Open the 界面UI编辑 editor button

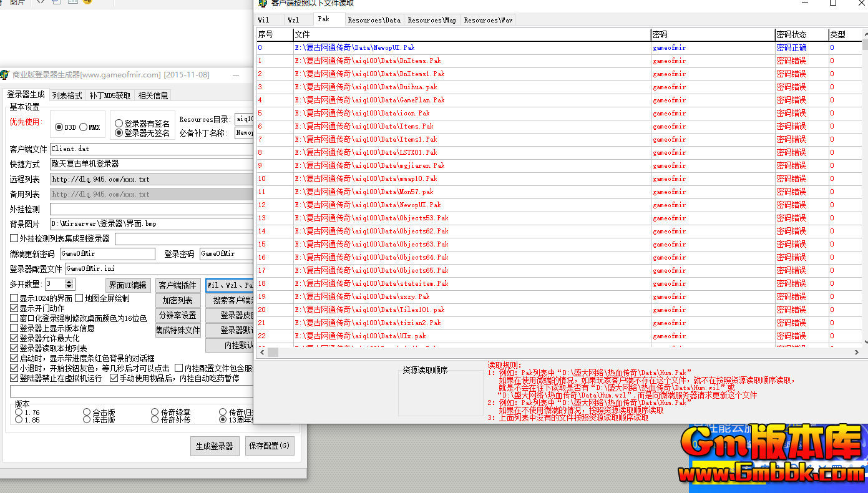128,285
